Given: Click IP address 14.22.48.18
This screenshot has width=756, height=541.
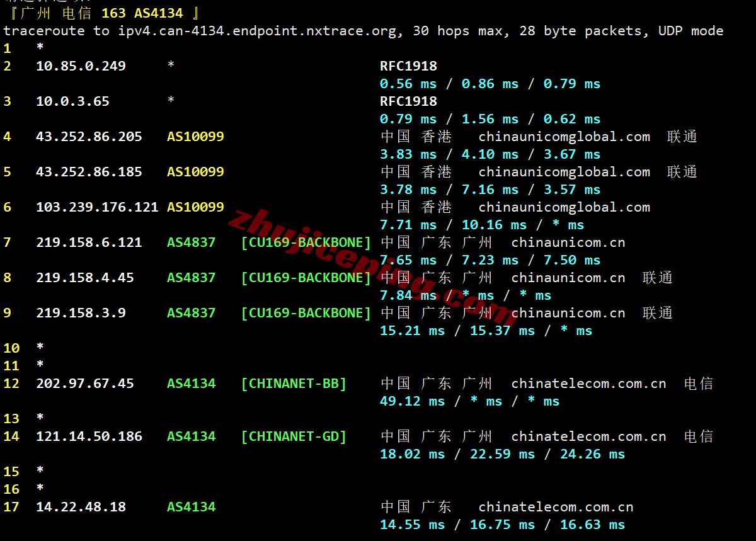Looking at the screenshot, I should (x=81, y=507).
